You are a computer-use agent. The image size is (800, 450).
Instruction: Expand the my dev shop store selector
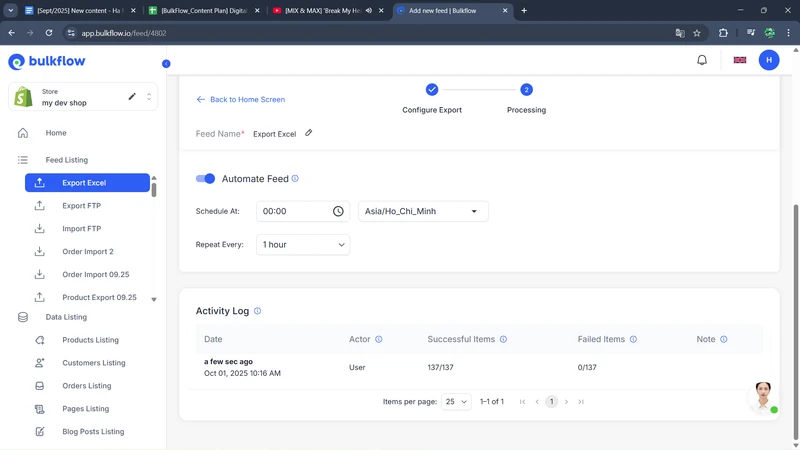pyautogui.click(x=149, y=97)
